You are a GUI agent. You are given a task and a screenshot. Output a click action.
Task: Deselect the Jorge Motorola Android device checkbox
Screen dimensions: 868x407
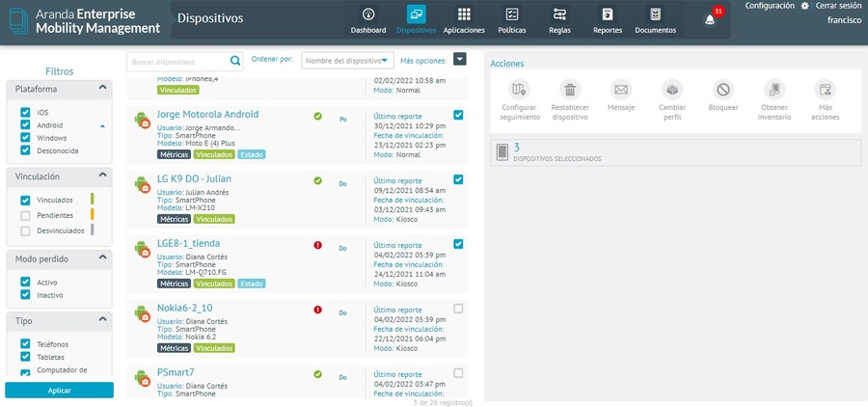pos(458,115)
